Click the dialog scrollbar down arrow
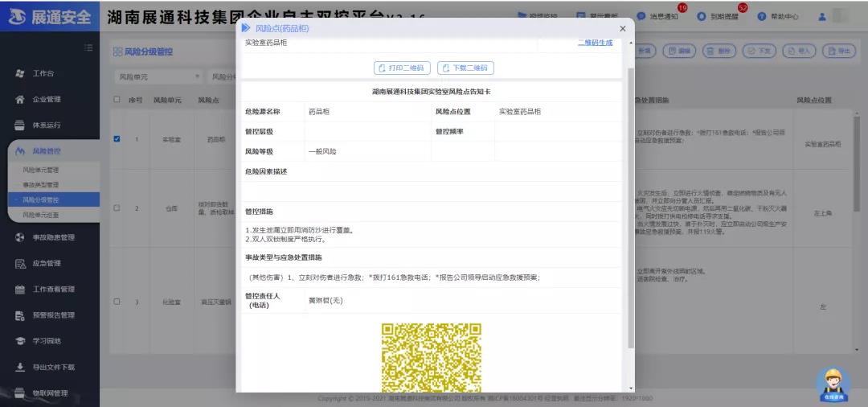Image resolution: width=868 pixels, height=407 pixels. pyautogui.click(x=631, y=388)
